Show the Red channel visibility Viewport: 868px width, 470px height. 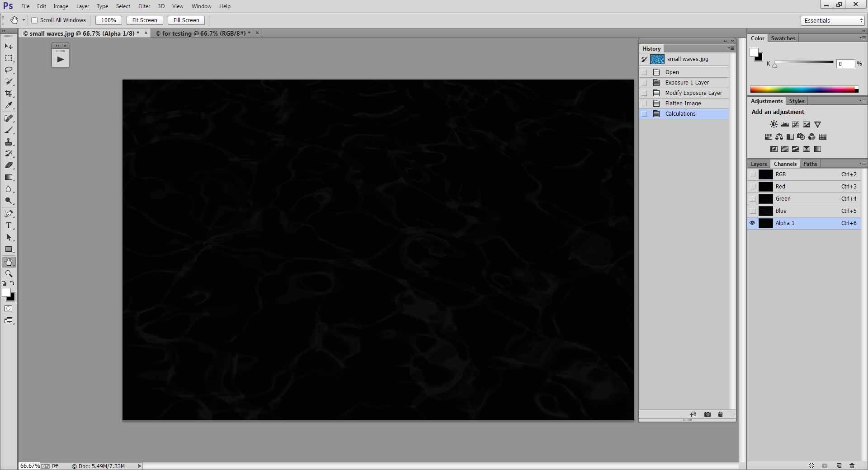pos(752,187)
